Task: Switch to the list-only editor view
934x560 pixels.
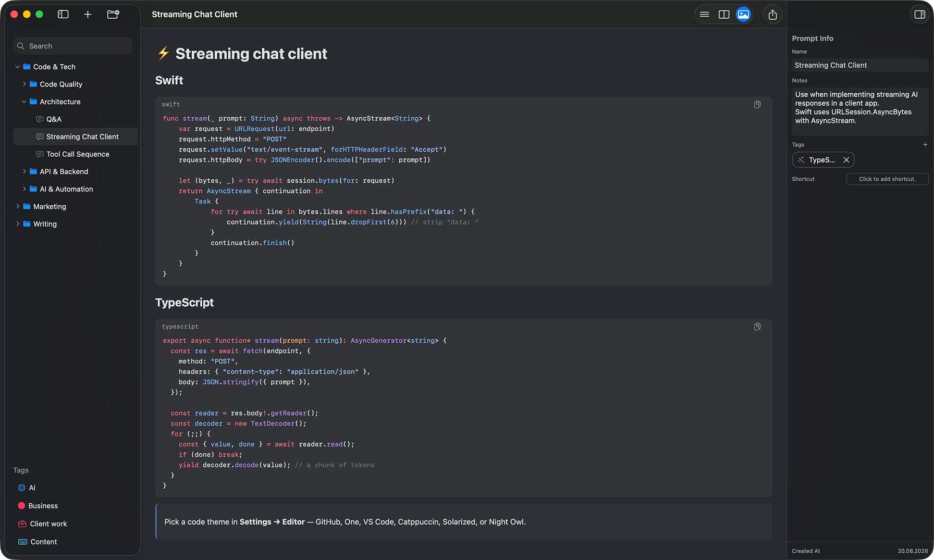Action: coord(704,15)
